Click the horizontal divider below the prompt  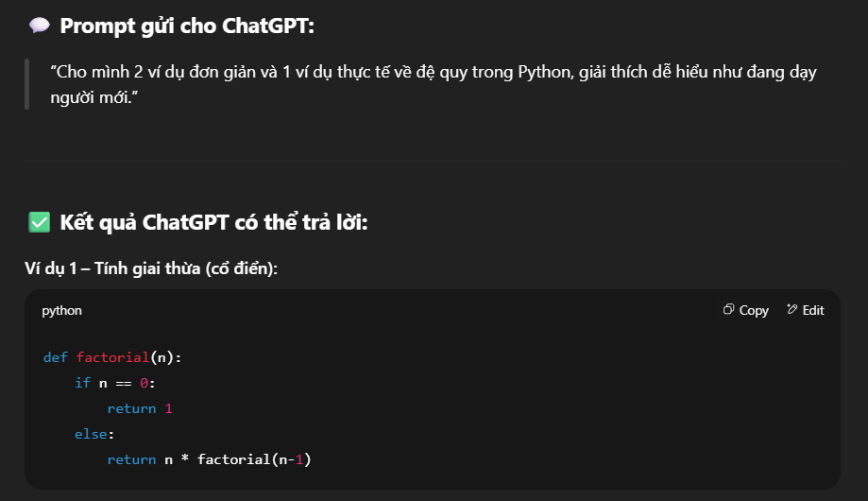pyautogui.click(x=433, y=162)
